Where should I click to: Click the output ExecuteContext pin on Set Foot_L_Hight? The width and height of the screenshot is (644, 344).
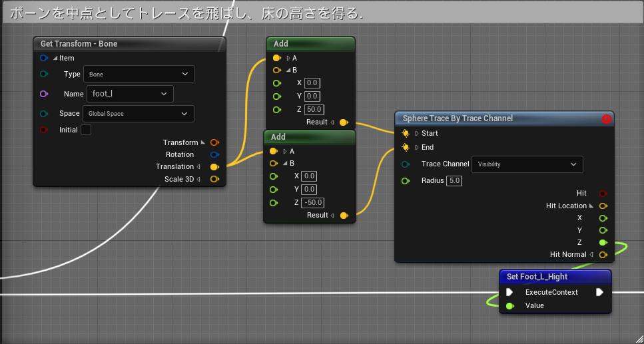pos(599,292)
